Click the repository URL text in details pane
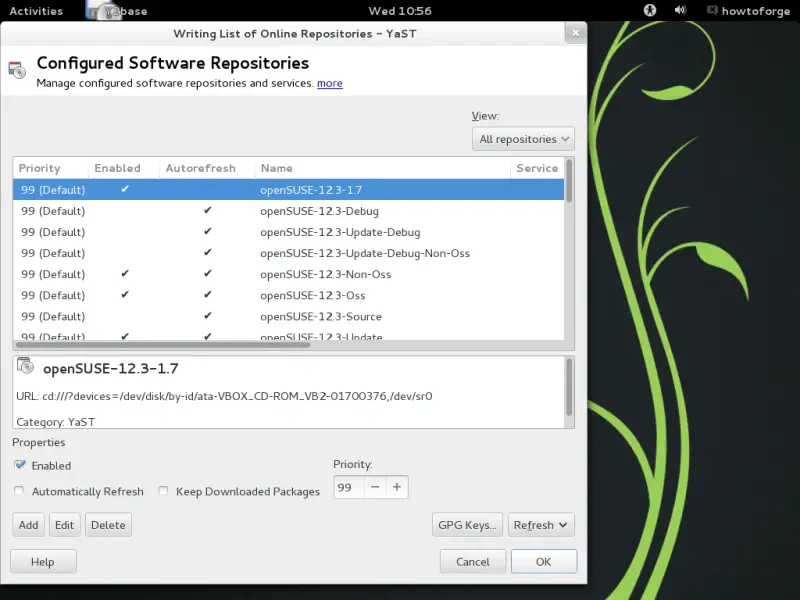The height and width of the screenshot is (600, 800). (224, 396)
